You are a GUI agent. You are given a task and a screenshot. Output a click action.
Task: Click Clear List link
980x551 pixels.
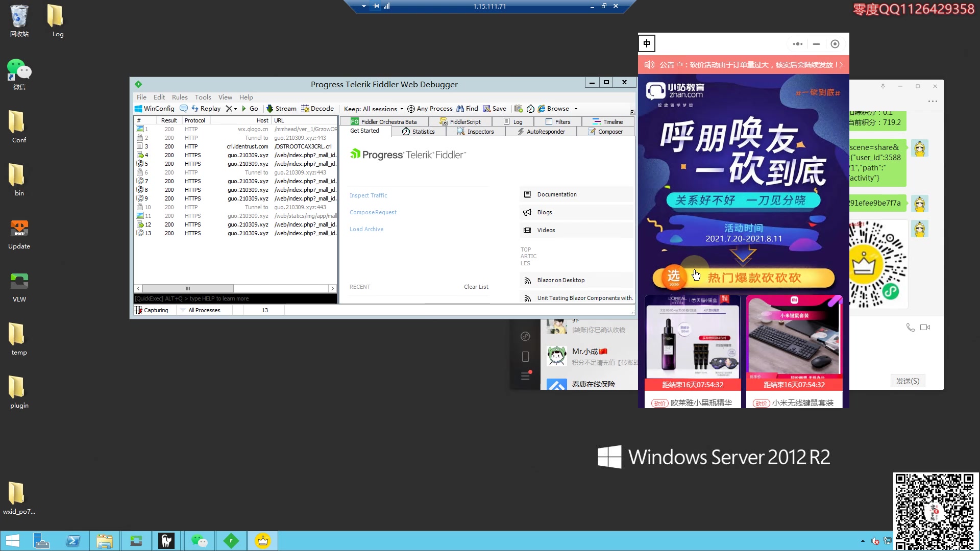coord(476,287)
